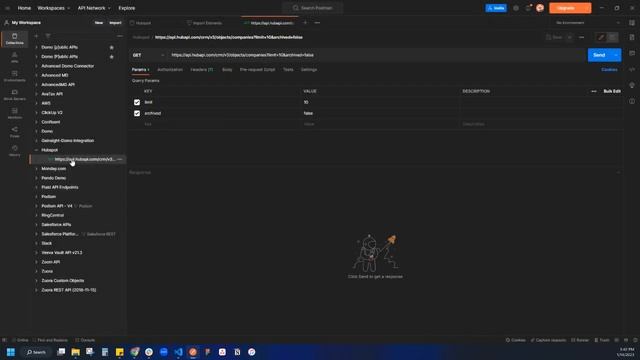Expand the Zoom API collection
This screenshot has width=640, height=360.
(36, 262)
